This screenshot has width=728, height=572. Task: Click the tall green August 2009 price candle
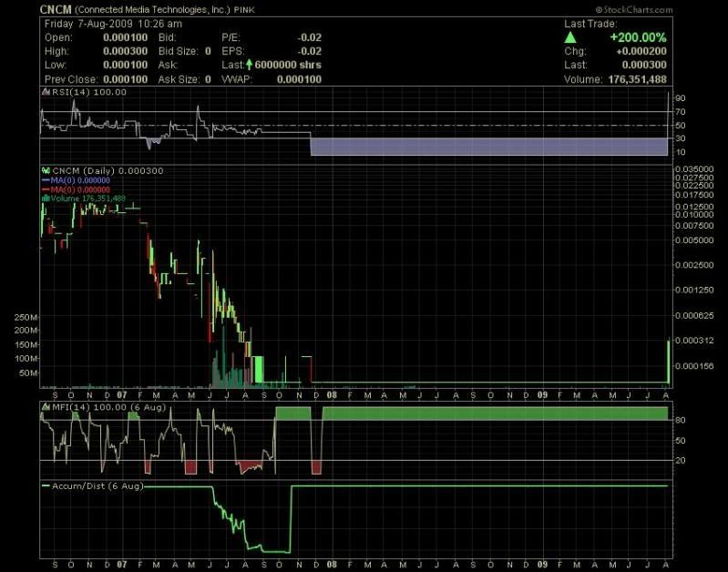click(x=669, y=362)
